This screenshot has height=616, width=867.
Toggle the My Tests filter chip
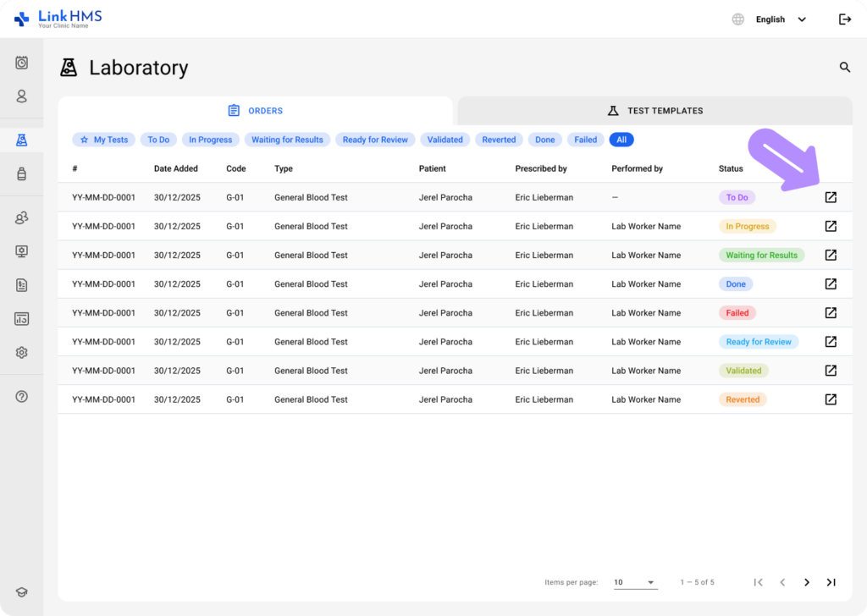[x=103, y=140]
